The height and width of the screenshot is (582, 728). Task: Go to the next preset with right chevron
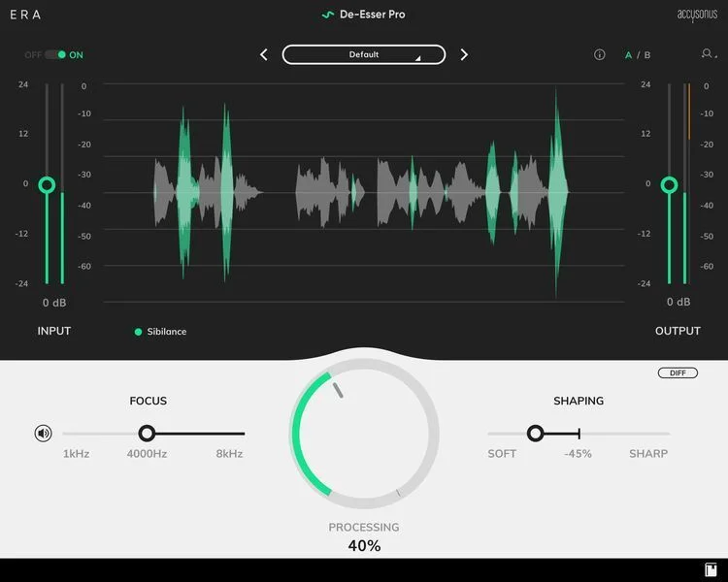[x=464, y=54]
